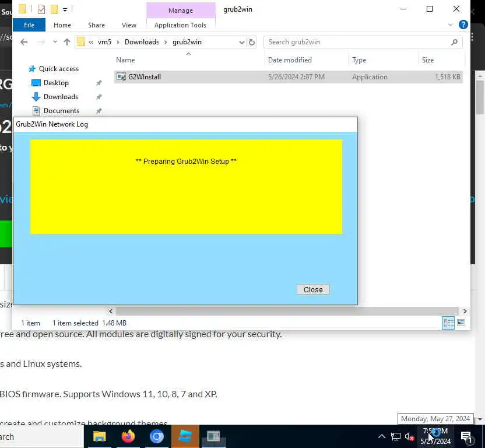Click the Properties checkmark toolbar icon
Viewport: 485px width, 448px height.
coord(41,9)
